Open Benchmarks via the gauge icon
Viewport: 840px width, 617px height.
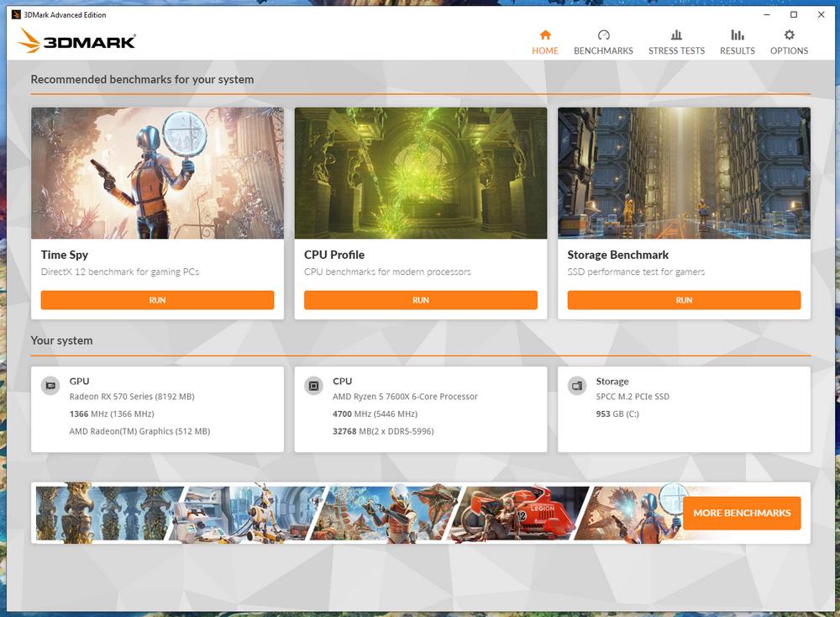coord(603,34)
